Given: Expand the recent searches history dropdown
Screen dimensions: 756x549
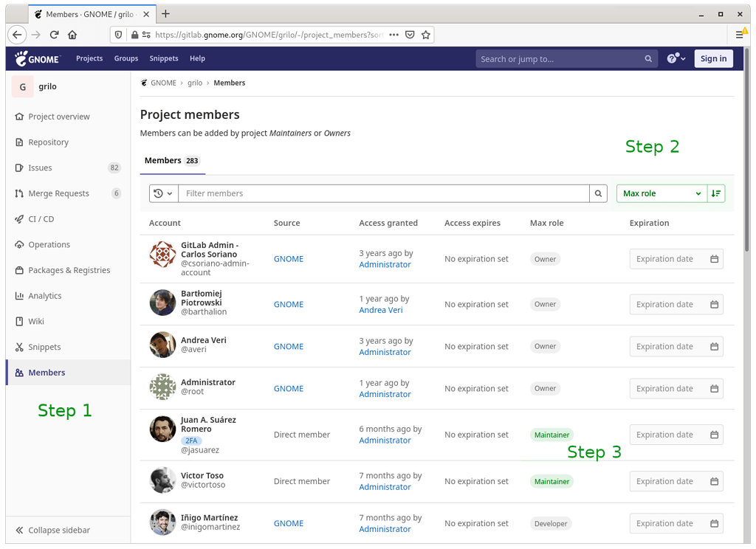Looking at the screenshot, I should (163, 193).
